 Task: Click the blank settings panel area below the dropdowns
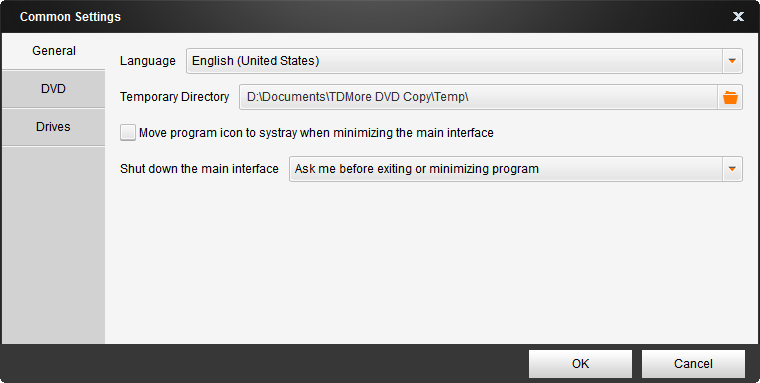click(x=431, y=264)
